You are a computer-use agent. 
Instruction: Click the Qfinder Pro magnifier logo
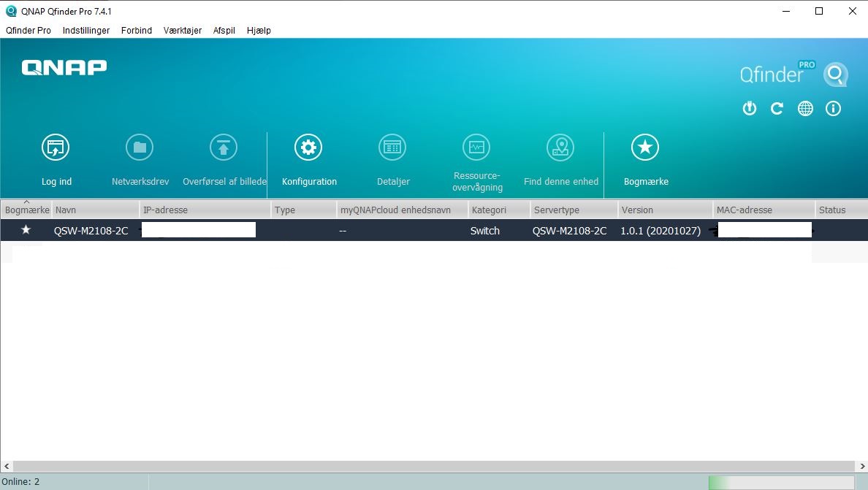click(x=835, y=74)
